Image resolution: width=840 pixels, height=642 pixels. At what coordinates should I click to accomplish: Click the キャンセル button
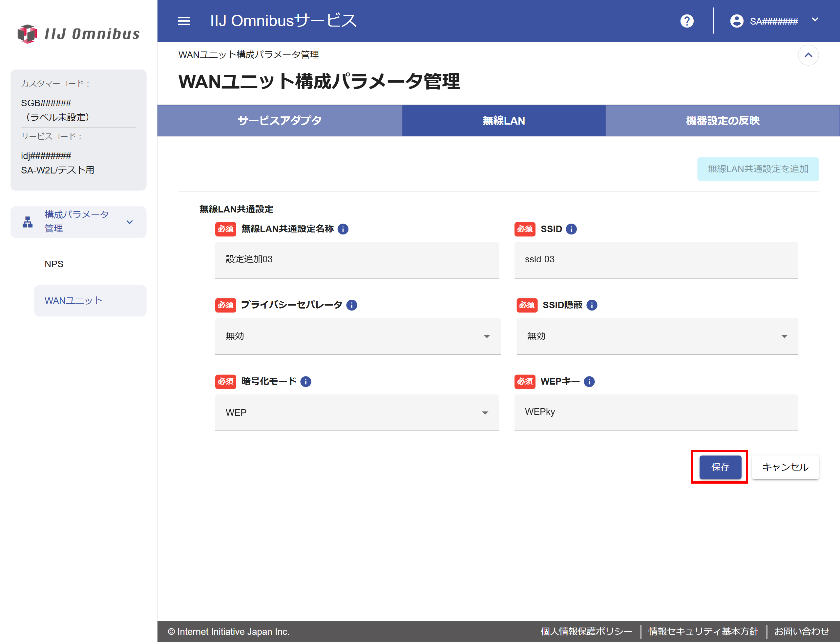tap(785, 467)
